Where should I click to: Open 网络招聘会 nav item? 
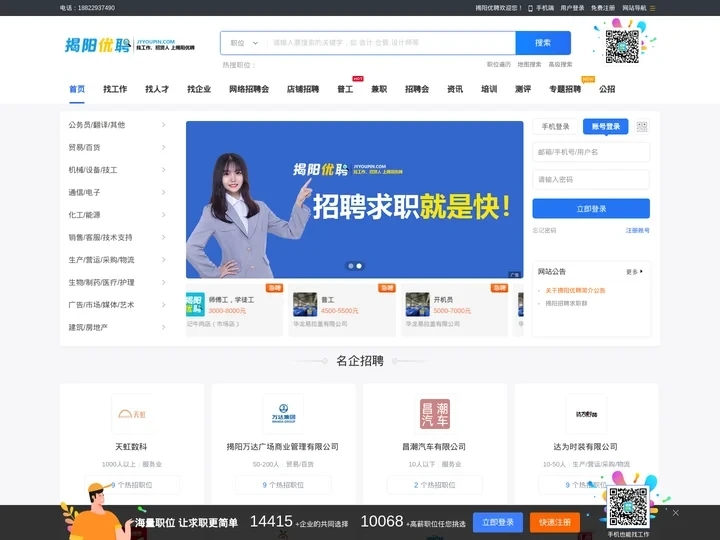point(249,89)
